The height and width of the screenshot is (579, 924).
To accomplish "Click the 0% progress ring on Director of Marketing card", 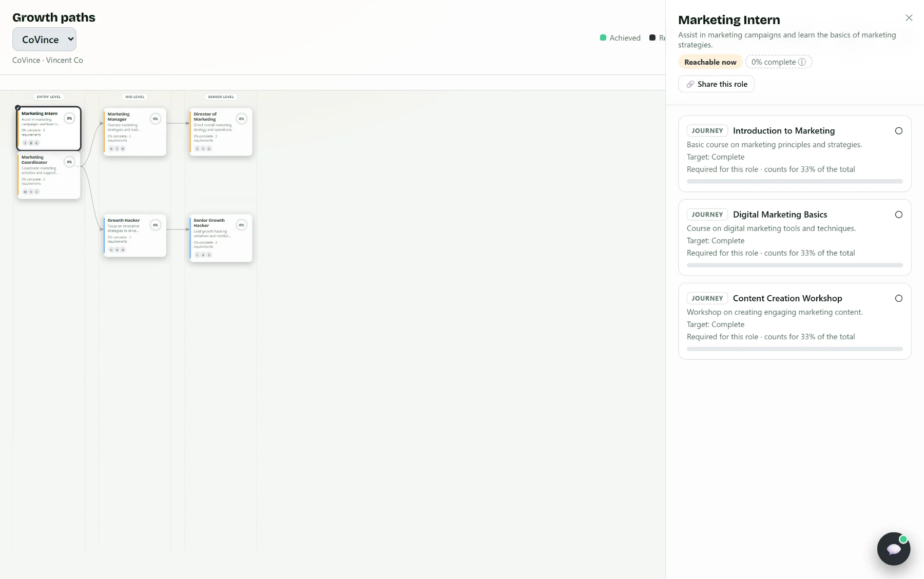I will (241, 119).
